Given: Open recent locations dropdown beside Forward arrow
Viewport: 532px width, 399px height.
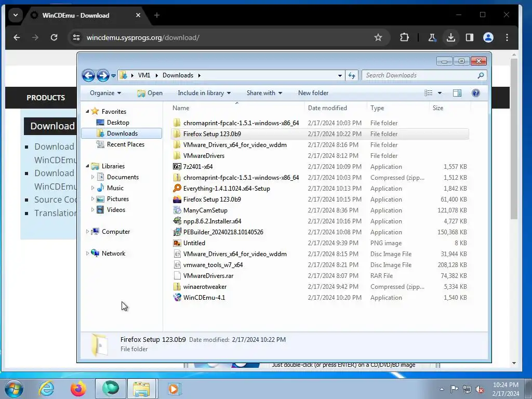Looking at the screenshot, I should point(113,76).
